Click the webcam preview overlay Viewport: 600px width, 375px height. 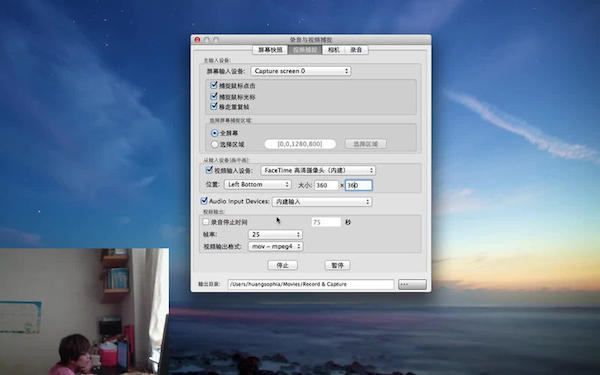pyautogui.click(x=84, y=311)
